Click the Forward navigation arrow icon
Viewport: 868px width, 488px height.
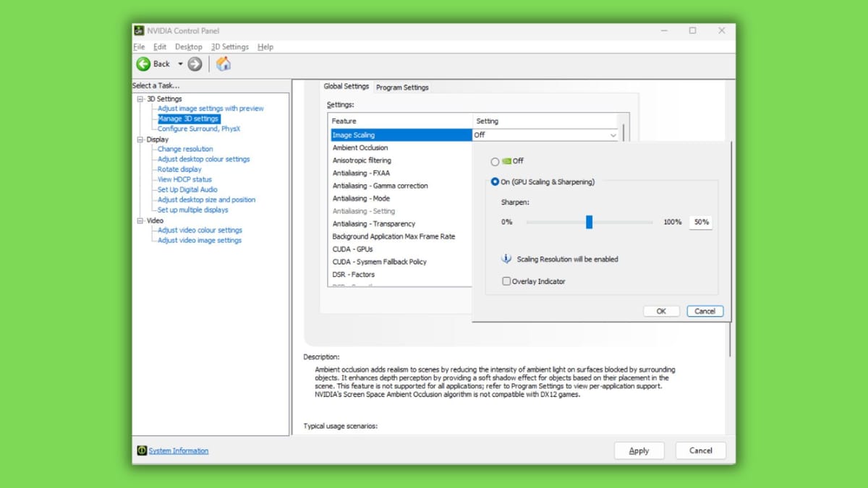(x=194, y=64)
